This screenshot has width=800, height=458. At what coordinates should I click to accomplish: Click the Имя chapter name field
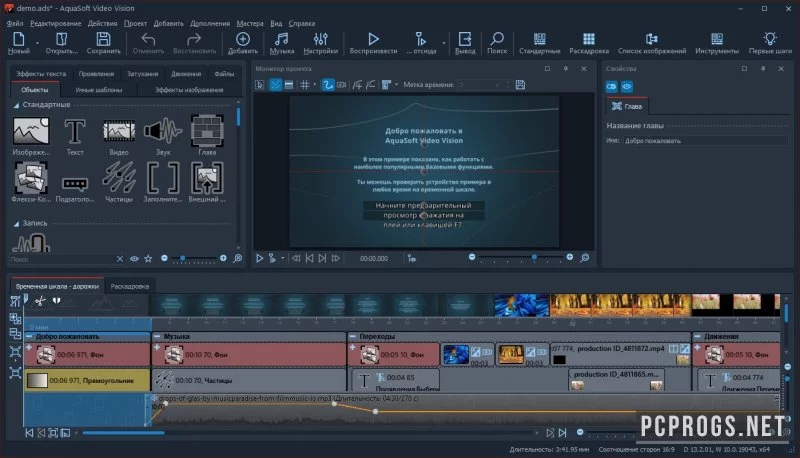pos(705,141)
